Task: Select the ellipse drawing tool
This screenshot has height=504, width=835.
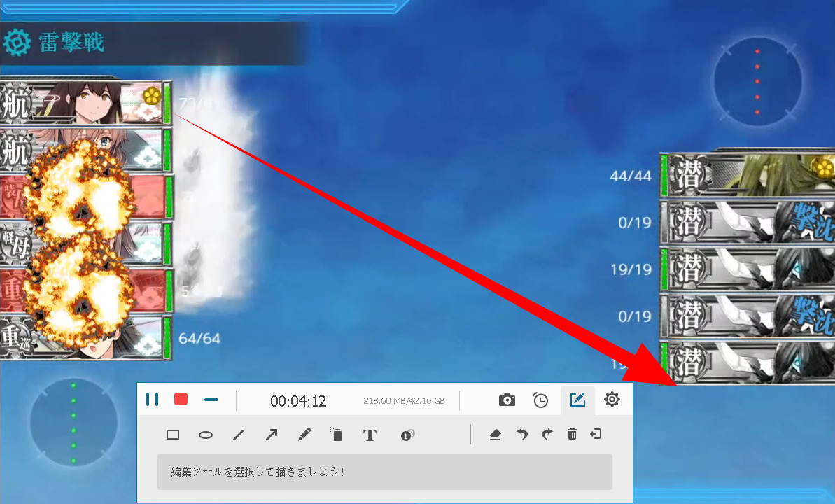Action: pos(206,435)
